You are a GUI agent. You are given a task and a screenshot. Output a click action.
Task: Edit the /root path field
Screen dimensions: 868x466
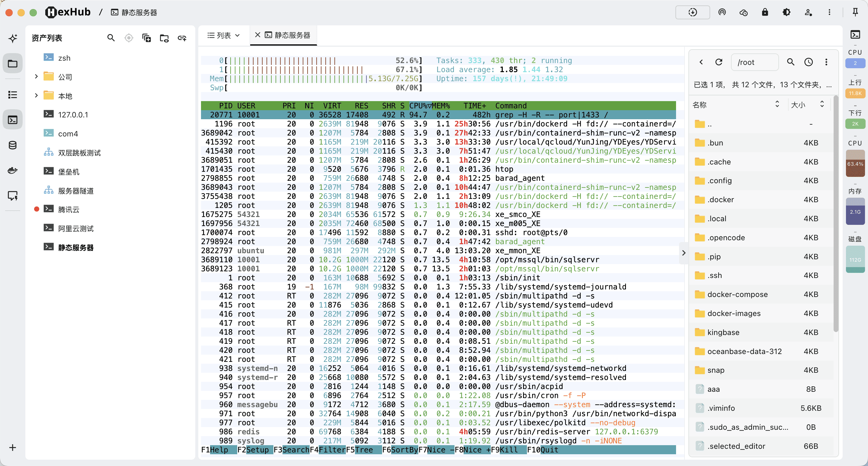(x=755, y=62)
